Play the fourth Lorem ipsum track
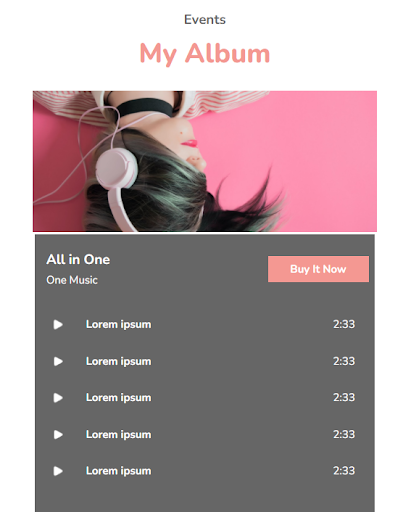Screen dimensions: 411x512 58,434
